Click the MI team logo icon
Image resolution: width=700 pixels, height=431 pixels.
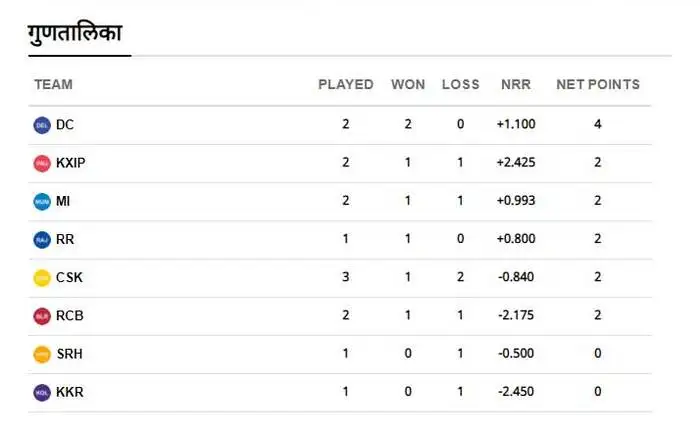pos(41,201)
